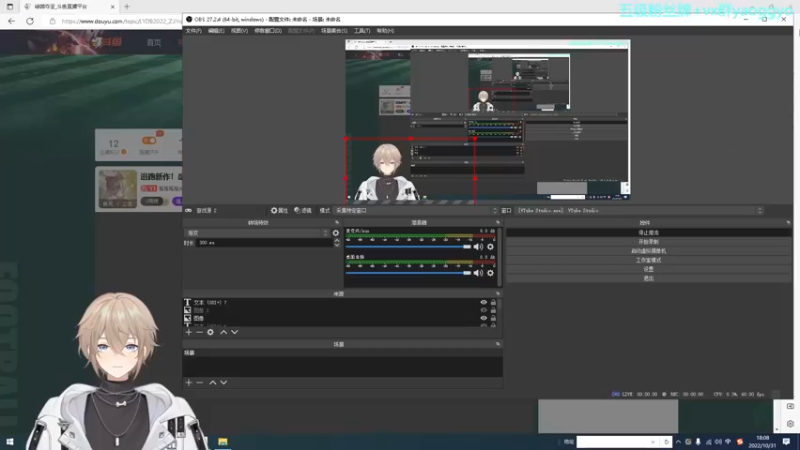Remove selected scene with minus icon
Viewport: 800px width, 450px height.
(x=199, y=382)
